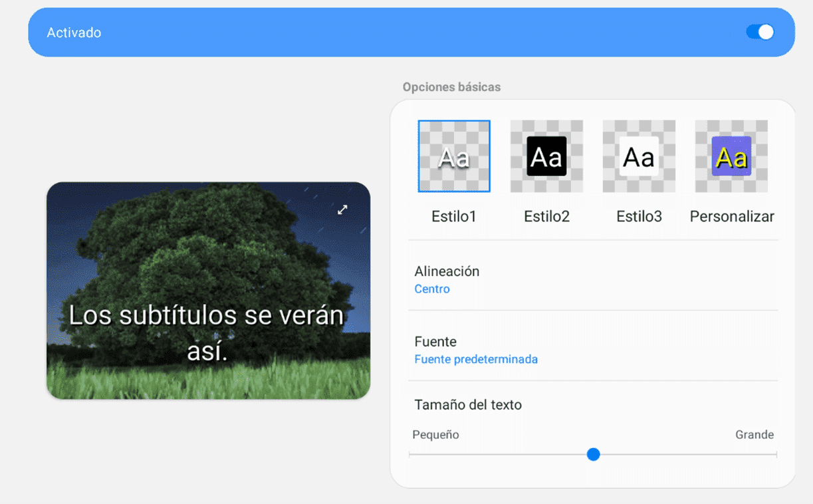Select the Opciones básicas section header
This screenshot has height=504, width=813.
point(451,87)
